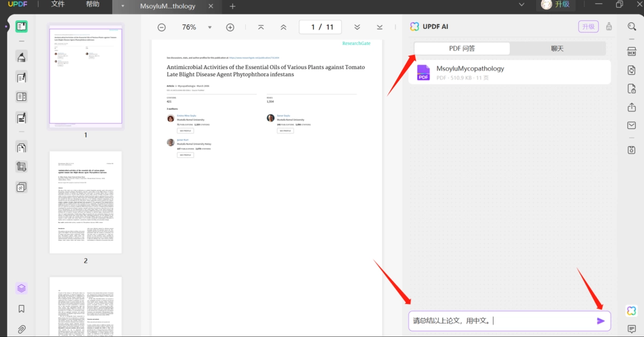Switch to the 聊天 tab
644x337 pixels.
pyautogui.click(x=558, y=49)
